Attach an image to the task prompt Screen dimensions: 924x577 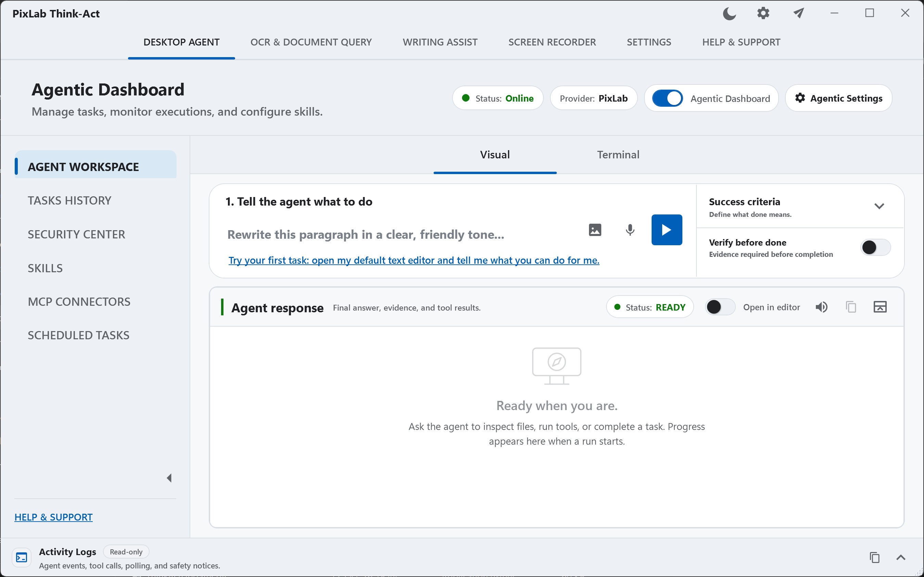(x=595, y=230)
